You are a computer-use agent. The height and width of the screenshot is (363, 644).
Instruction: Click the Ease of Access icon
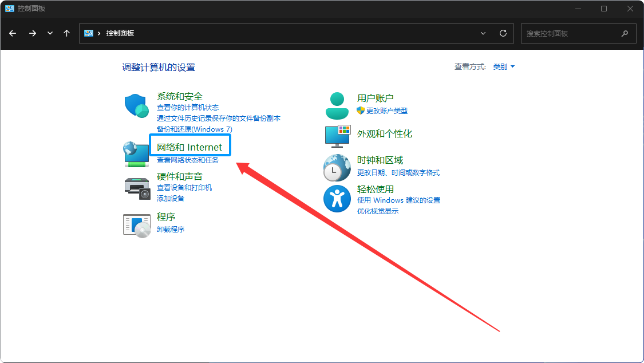(337, 199)
